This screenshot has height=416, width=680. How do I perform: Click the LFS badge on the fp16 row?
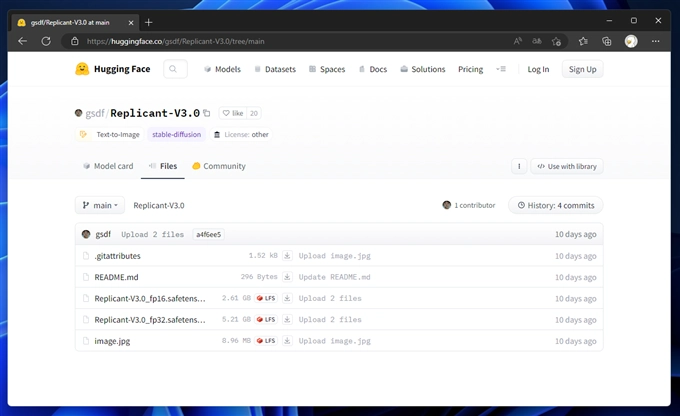266,298
